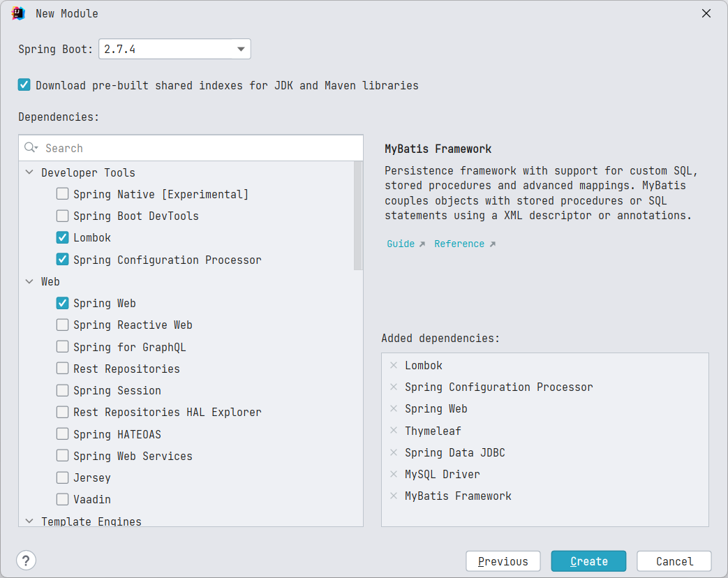Viewport: 728px width, 578px height.
Task: Remove MySQL Driver from added dependencies
Action: (x=394, y=474)
